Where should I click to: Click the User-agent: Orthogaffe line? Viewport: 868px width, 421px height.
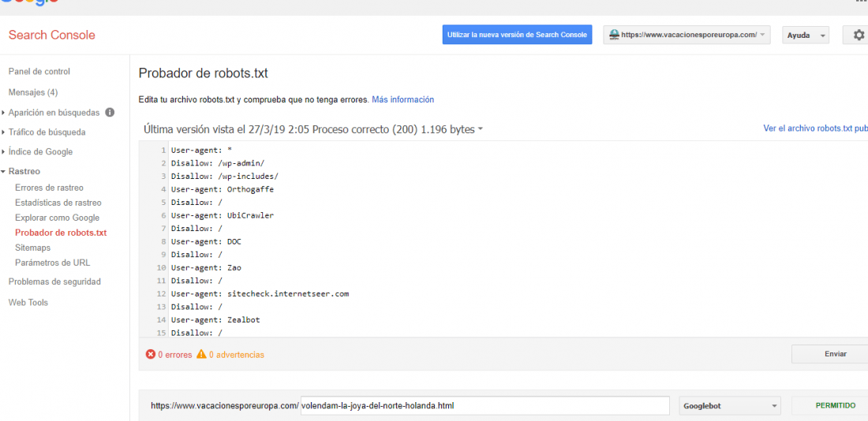[x=223, y=189]
